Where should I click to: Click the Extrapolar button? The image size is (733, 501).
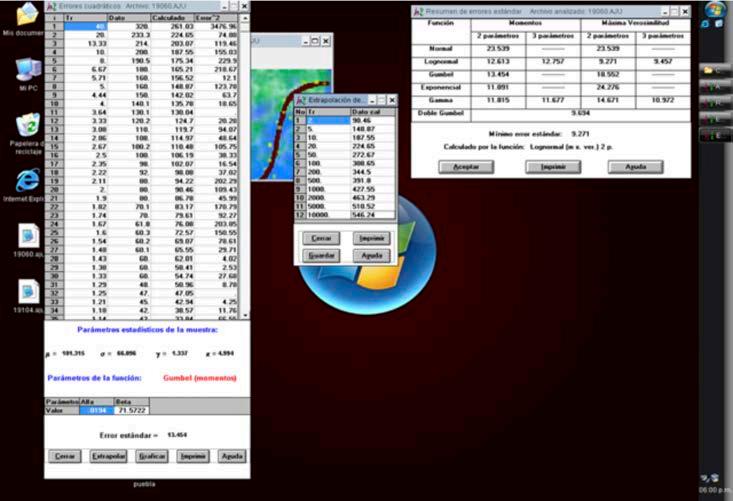pos(108,456)
